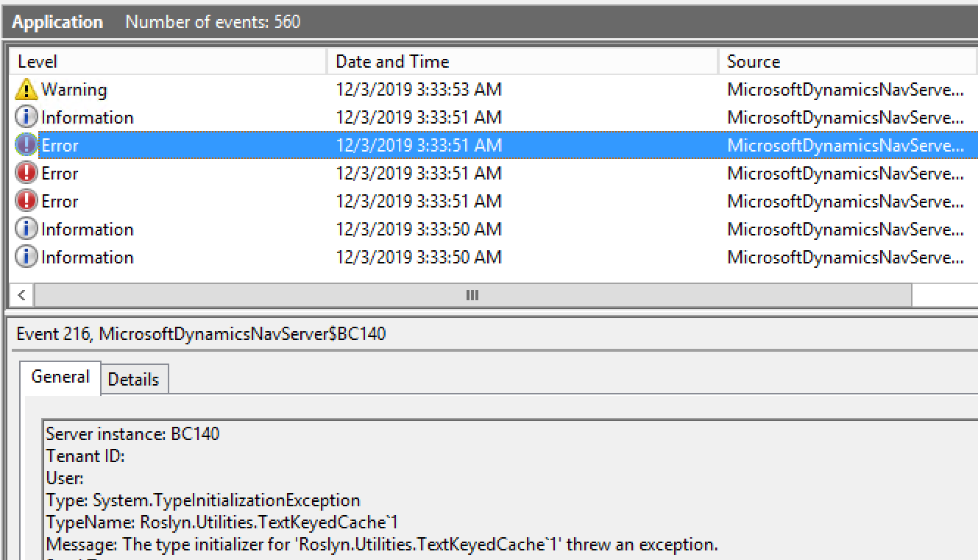Viewport: 978px width, 560px height.
Task: Sort events by Level column header
Action: (x=169, y=62)
